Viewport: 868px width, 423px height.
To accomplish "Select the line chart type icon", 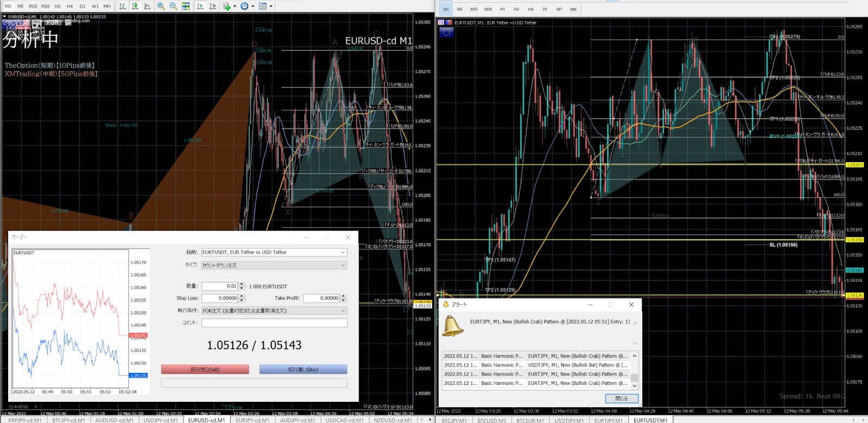I will pyautogui.click(x=148, y=6).
